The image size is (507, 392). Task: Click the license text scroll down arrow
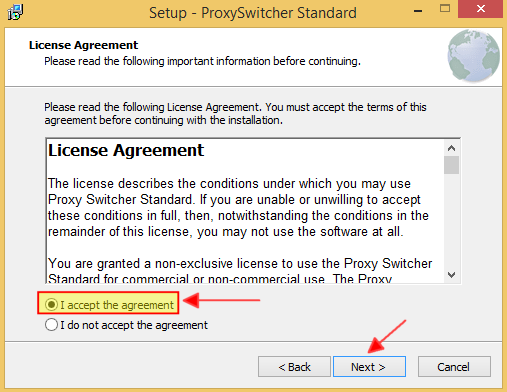coord(451,275)
